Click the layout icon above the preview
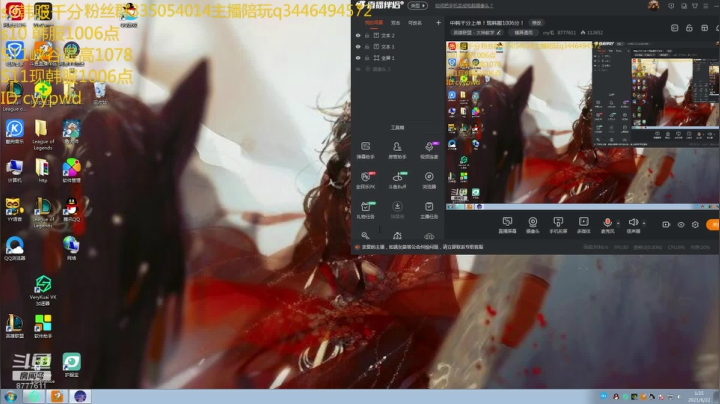This screenshot has height=404, width=720. pos(704,28)
